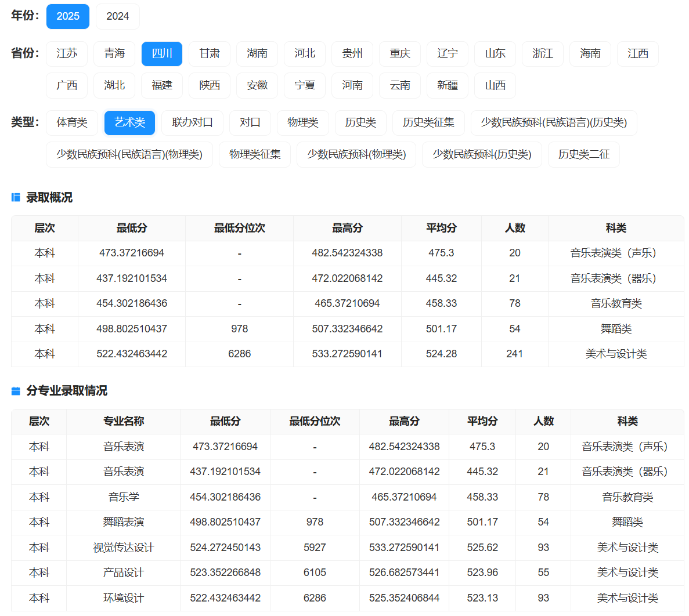Choose 少数民族预科(历史类) type
The image size is (689, 616).
coord(482,154)
